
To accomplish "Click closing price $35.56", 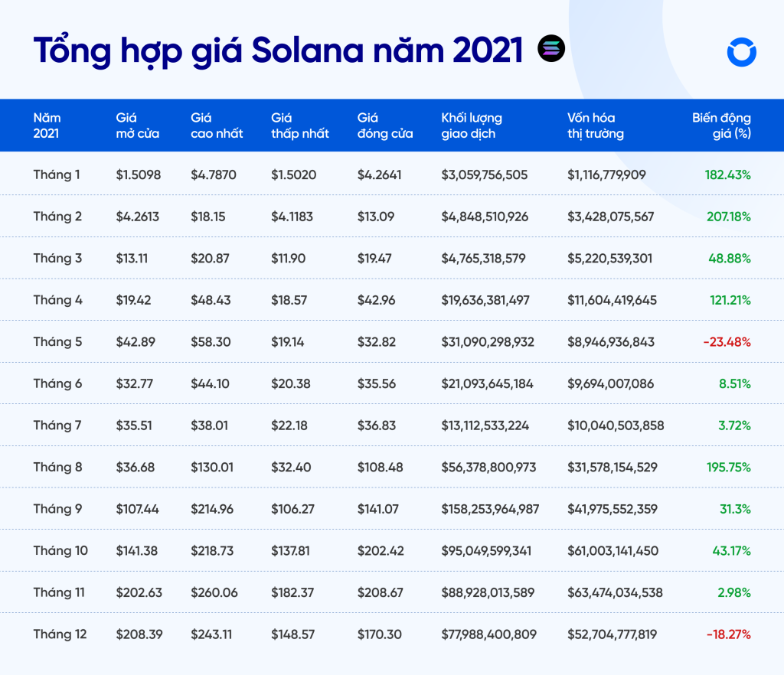I will [x=377, y=383].
